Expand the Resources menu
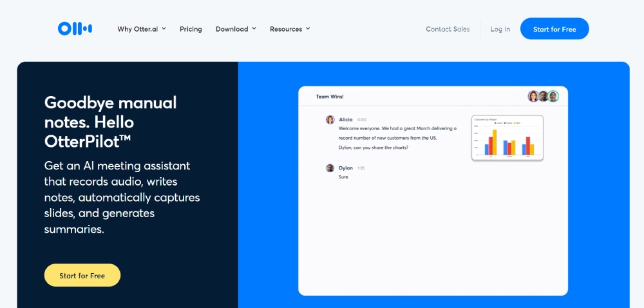Image resolution: width=644 pixels, height=308 pixels. click(x=290, y=29)
